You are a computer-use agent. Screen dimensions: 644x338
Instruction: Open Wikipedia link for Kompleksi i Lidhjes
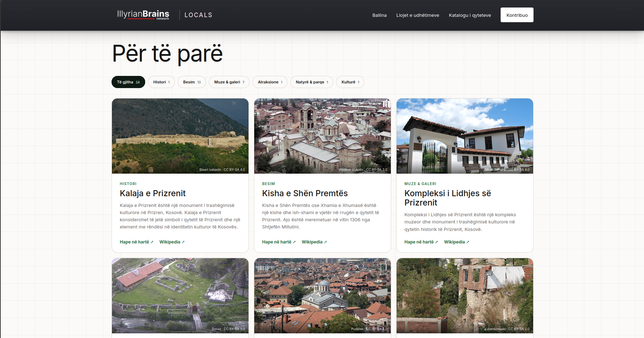point(457,242)
